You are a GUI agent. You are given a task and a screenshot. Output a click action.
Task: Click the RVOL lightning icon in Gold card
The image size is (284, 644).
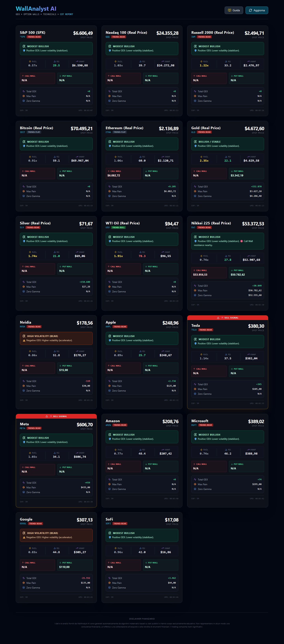pyautogui.click(x=201, y=157)
